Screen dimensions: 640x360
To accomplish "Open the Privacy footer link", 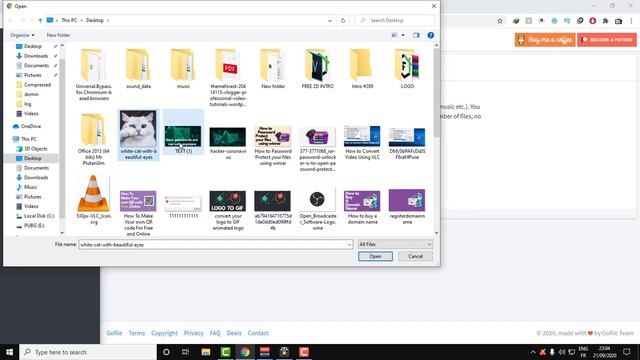I will click(193, 333).
